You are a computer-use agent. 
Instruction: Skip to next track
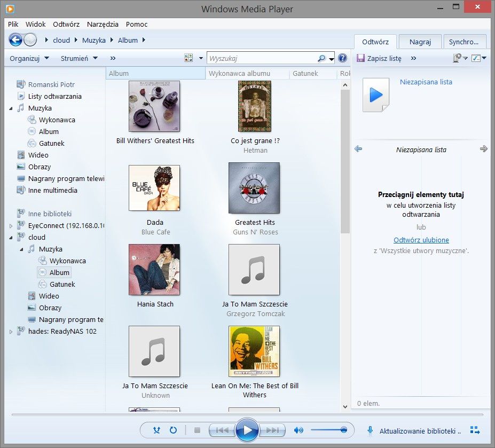click(x=272, y=430)
